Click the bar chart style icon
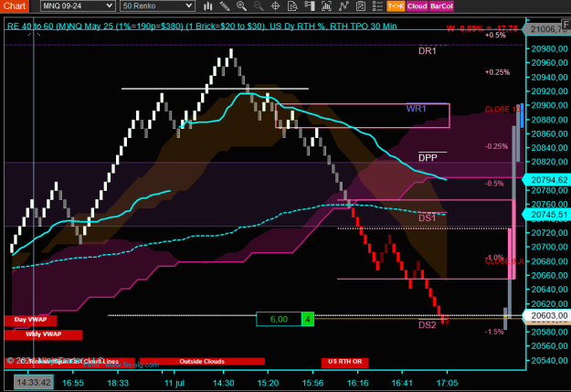571x392 pixels. 208,5
